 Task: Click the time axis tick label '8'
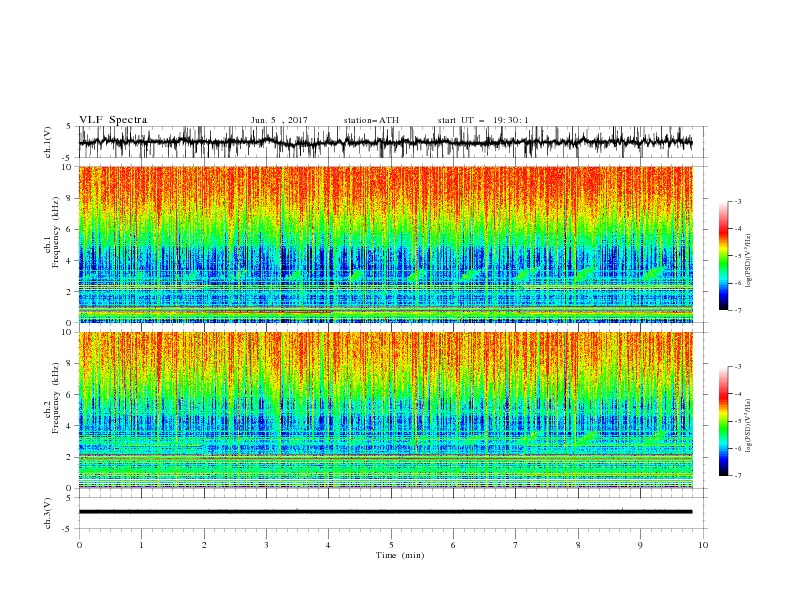(x=578, y=545)
